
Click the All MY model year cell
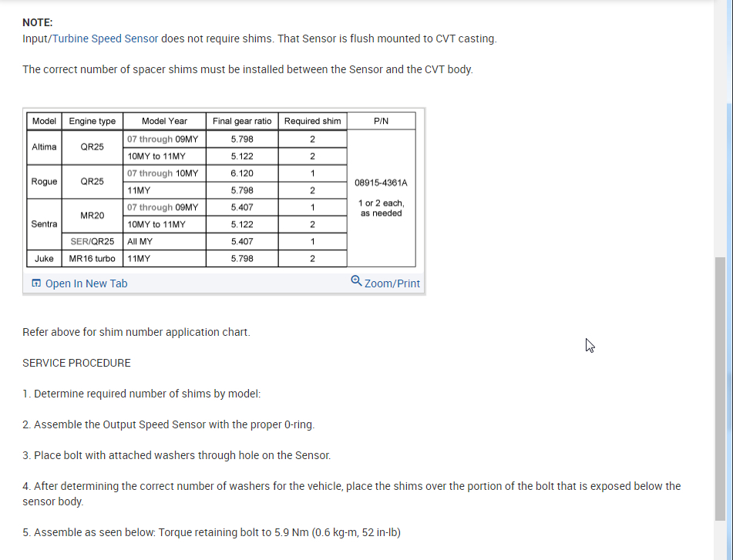pos(164,241)
